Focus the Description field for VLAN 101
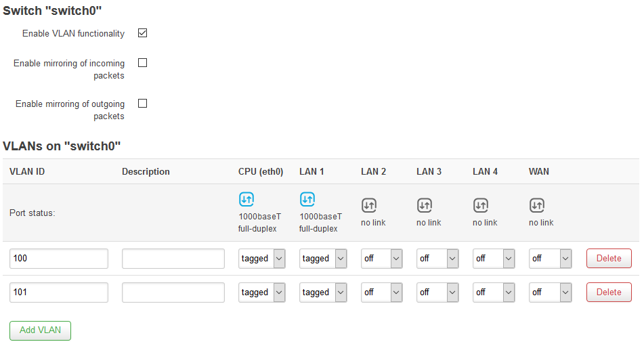The height and width of the screenshot is (346, 644). click(173, 293)
